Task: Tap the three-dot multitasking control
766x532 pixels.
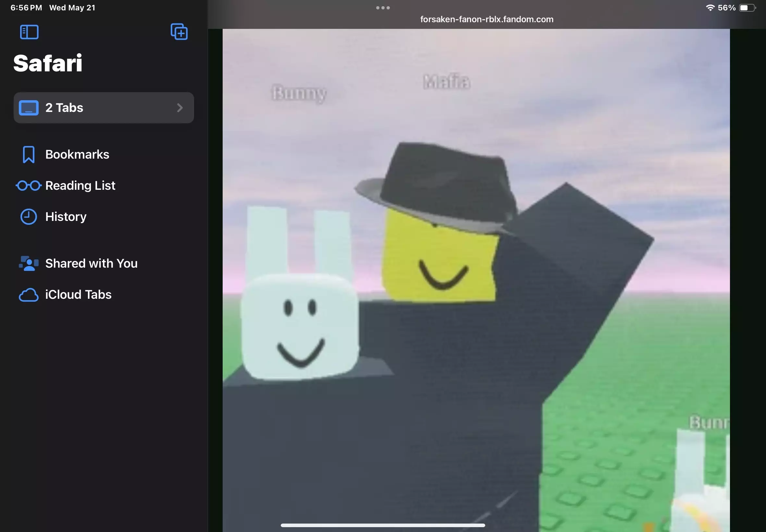Action: pos(383,8)
